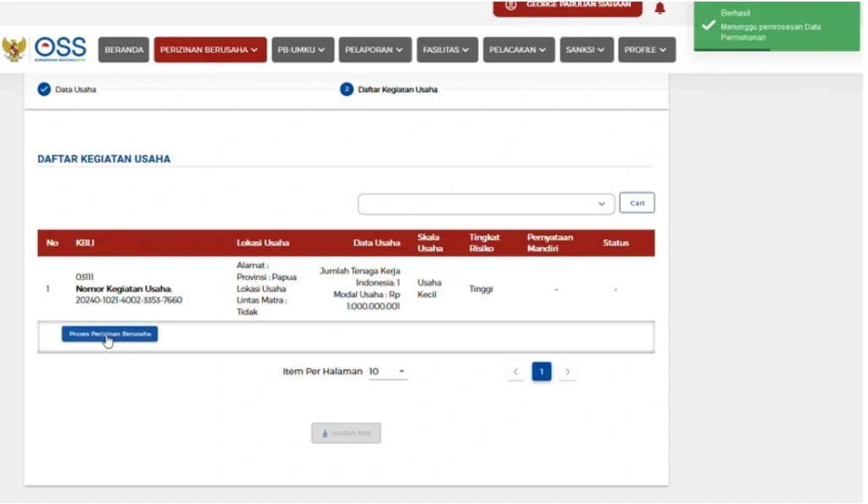Click the Garuda emblem icon
The height and width of the screenshot is (504, 868).
14,49
